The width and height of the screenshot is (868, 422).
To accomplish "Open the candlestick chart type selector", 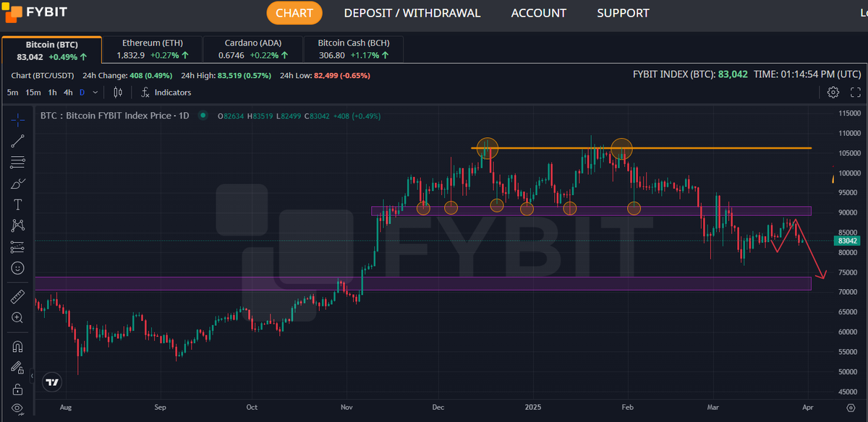I will (119, 92).
